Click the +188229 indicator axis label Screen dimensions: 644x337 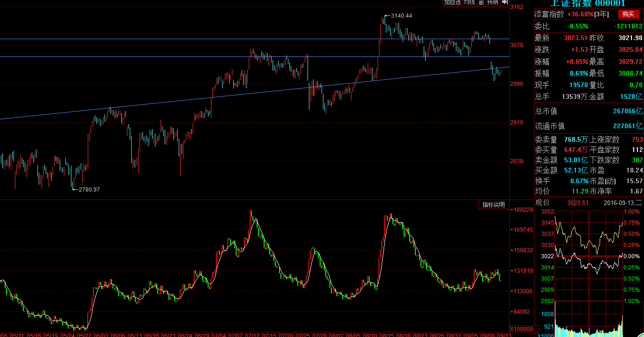tap(522, 210)
